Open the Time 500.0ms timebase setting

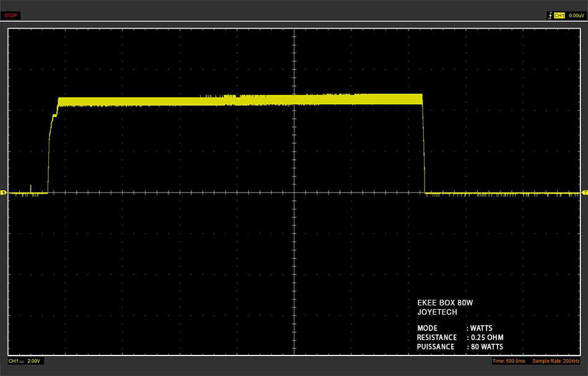coord(509,361)
